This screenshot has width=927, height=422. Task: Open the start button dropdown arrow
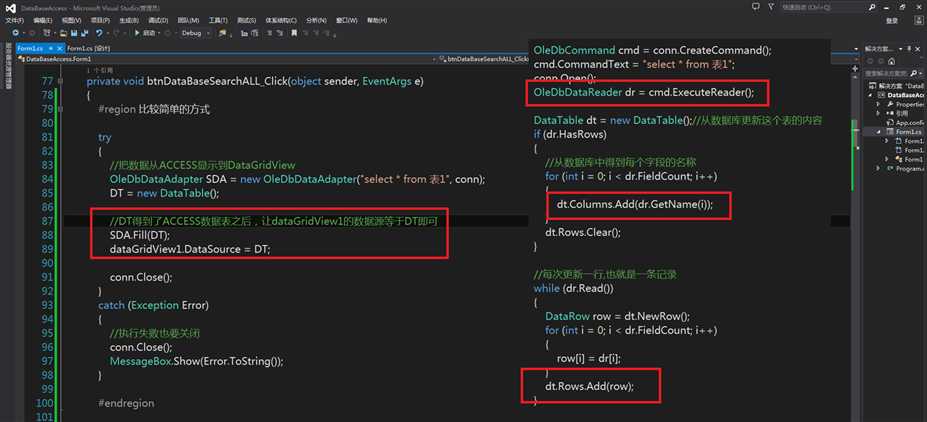click(x=159, y=33)
